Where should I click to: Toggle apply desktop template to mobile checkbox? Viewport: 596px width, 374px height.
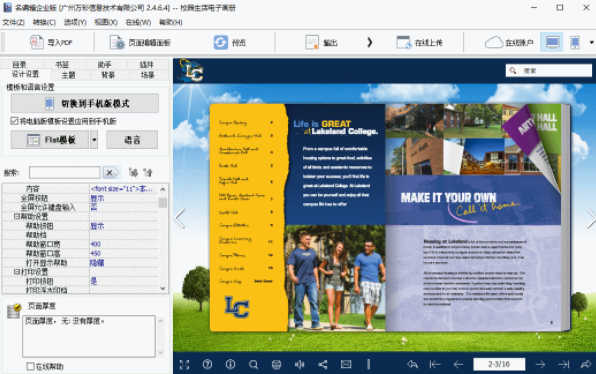click(x=14, y=121)
